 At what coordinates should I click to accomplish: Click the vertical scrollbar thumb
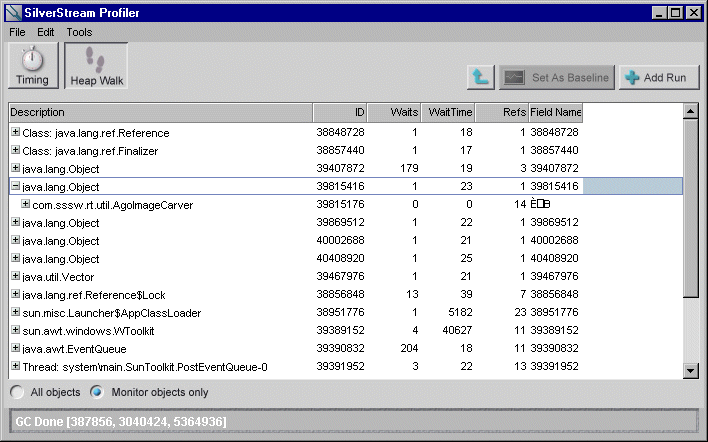[691, 209]
